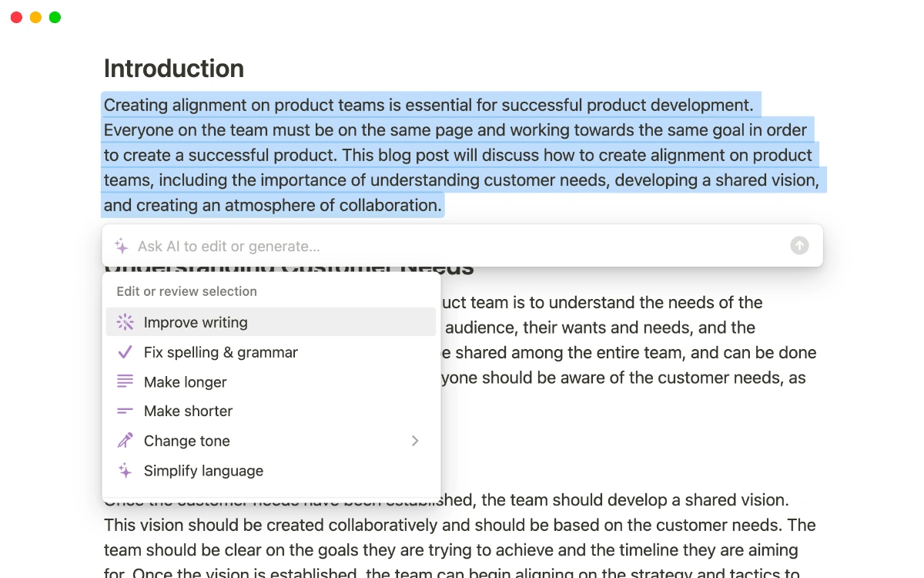Click the Introduction heading
Image resolution: width=924 pixels, height=578 pixels.
(x=174, y=69)
